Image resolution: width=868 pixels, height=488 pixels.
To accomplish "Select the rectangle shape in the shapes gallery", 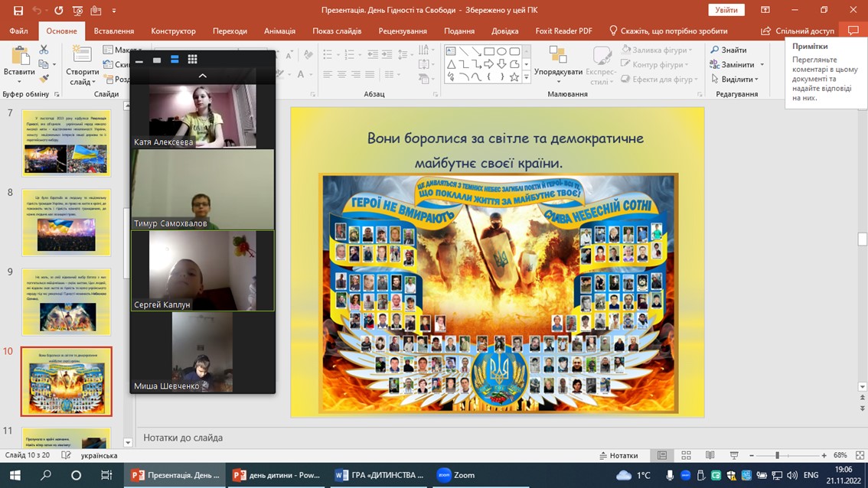I will 489,51.
